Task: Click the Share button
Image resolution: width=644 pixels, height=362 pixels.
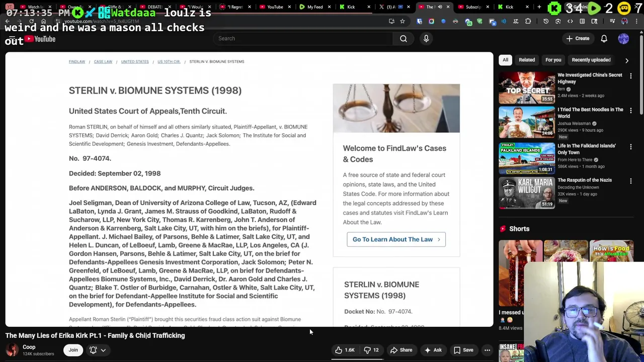Action: pos(401,350)
